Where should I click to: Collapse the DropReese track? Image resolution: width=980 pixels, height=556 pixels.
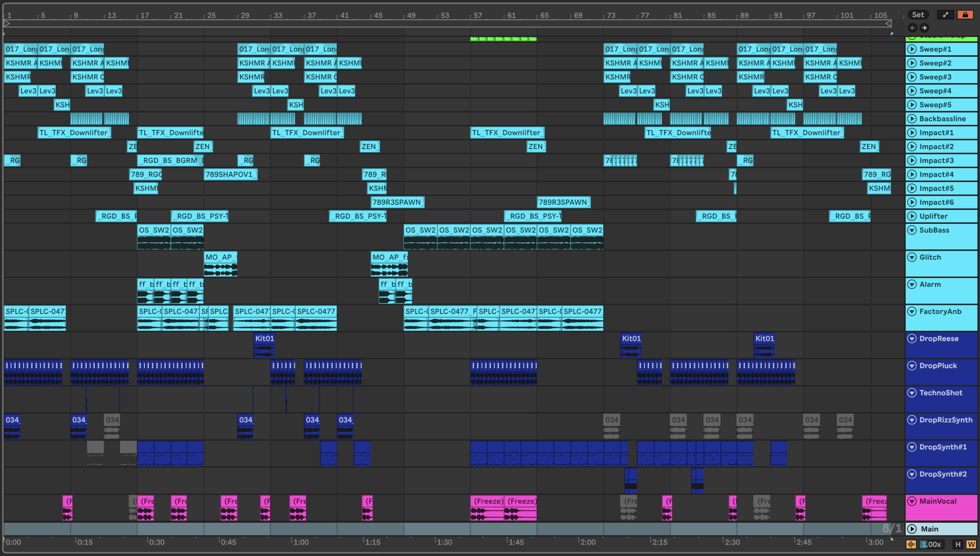tap(912, 338)
